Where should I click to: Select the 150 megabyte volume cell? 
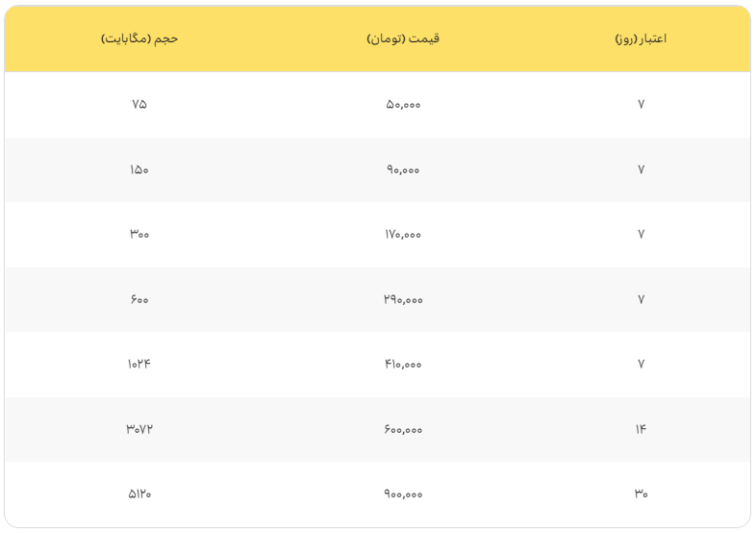pyautogui.click(x=139, y=169)
